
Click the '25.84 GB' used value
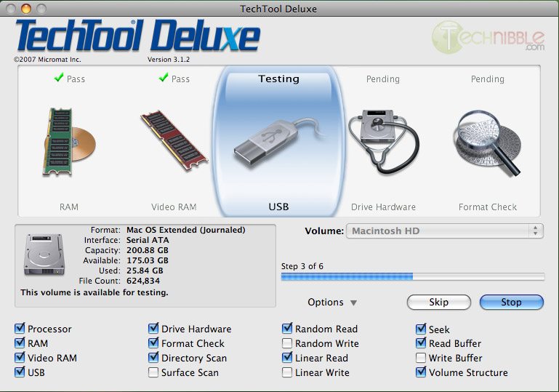click(145, 271)
